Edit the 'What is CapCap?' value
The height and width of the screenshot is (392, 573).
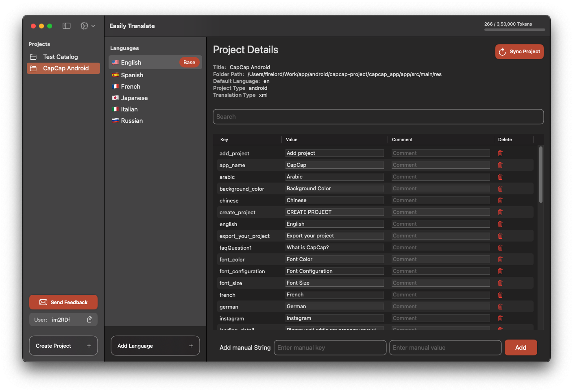335,248
